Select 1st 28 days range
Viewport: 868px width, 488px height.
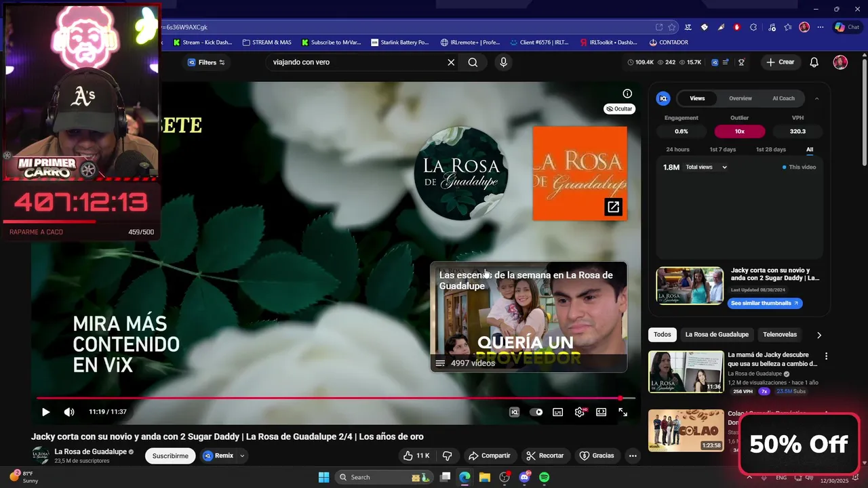[770, 150]
